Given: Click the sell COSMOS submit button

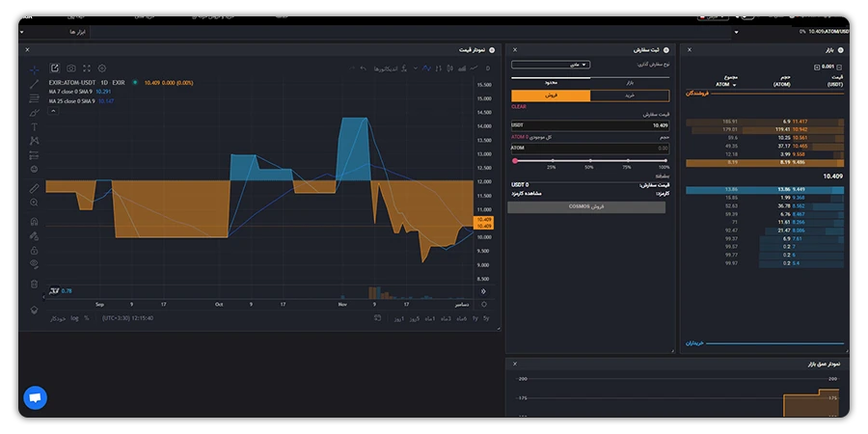Looking at the screenshot, I should coord(586,207).
